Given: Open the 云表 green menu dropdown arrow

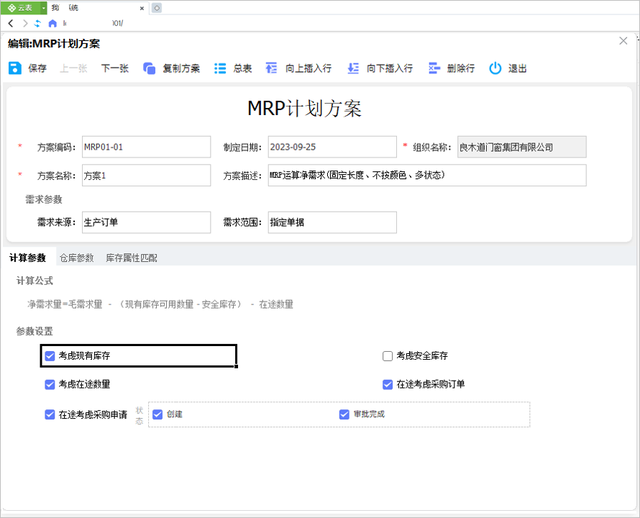Looking at the screenshot, I should [x=43, y=8].
